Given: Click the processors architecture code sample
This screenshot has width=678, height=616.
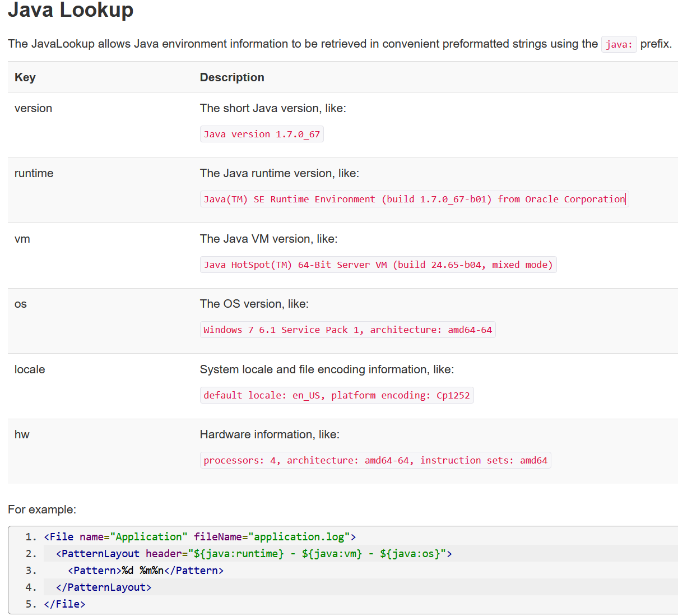Looking at the screenshot, I should [x=375, y=461].
